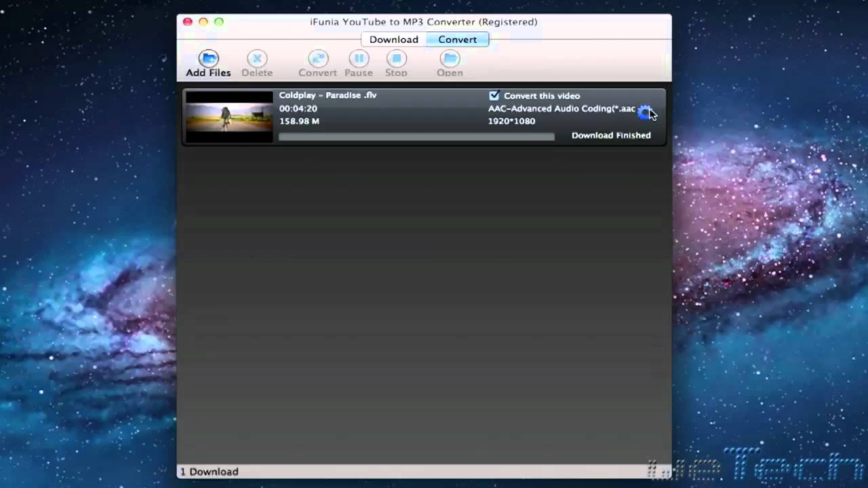This screenshot has height=488, width=868.
Task: Click the file size '158.98 M'
Action: [299, 121]
